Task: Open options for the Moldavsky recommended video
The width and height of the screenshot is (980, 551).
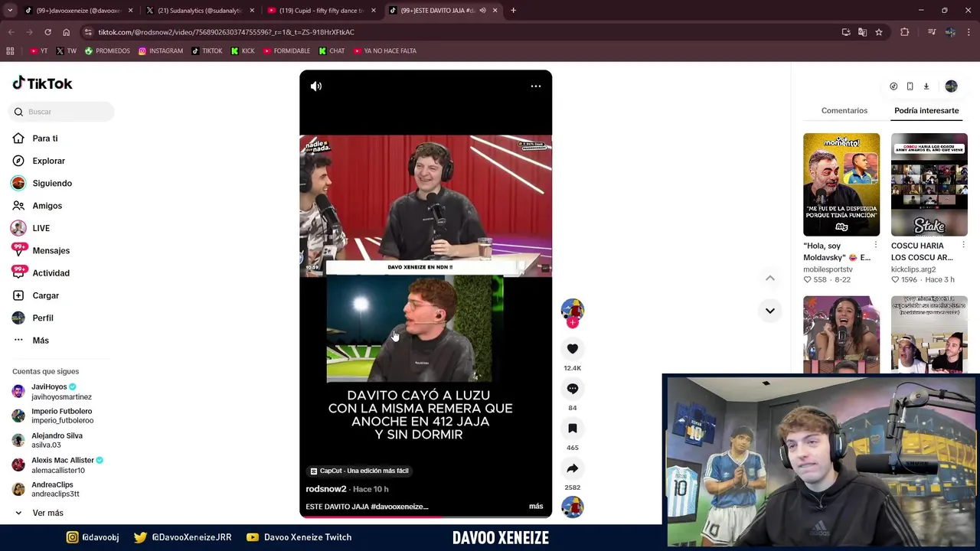Action: pos(876,245)
